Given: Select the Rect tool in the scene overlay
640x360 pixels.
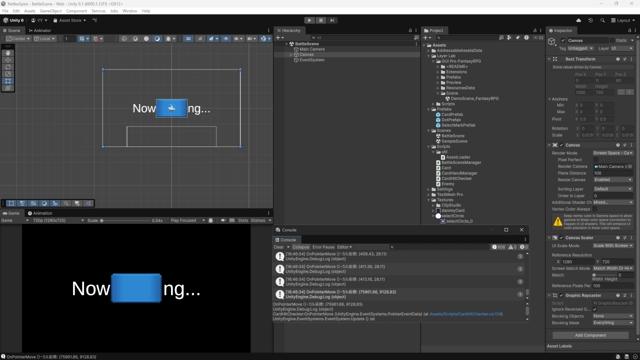Looking at the screenshot, I should point(8,81).
